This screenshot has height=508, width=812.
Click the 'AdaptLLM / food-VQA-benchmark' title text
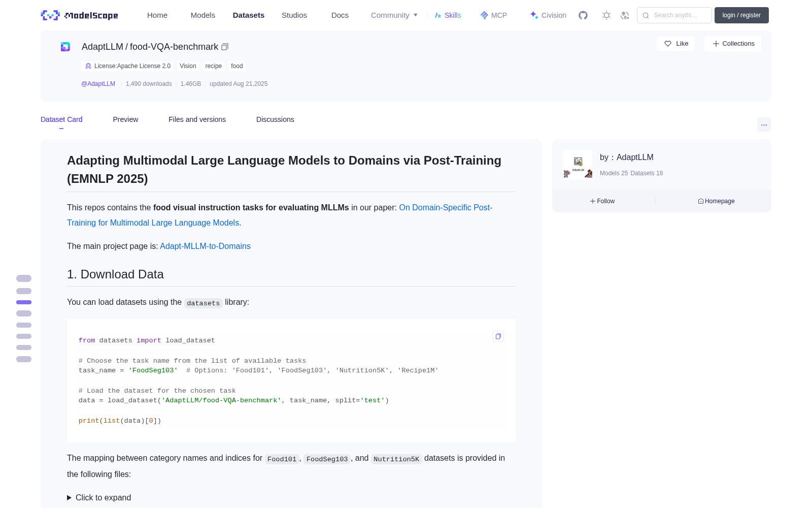pyautogui.click(x=150, y=47)
